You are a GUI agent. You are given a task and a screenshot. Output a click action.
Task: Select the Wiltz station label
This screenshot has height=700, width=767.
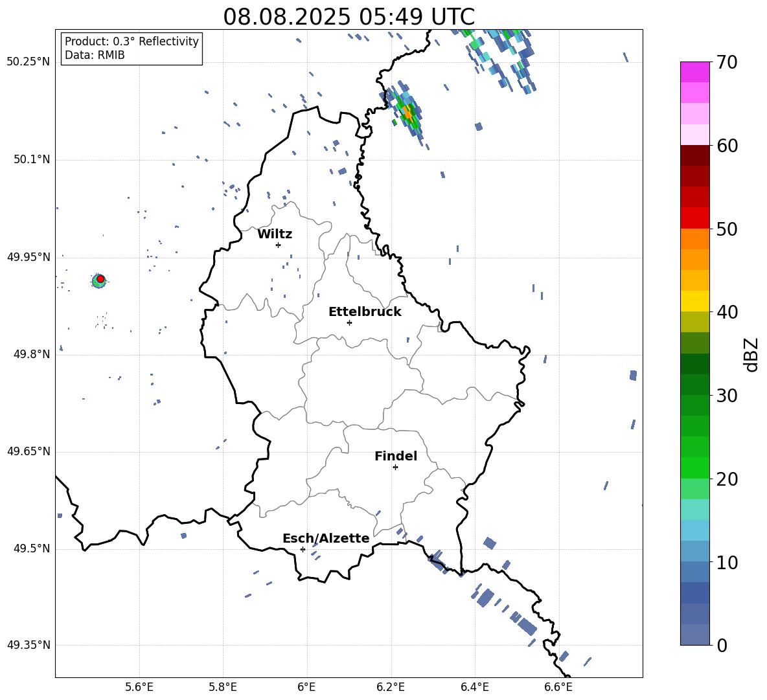275,234
